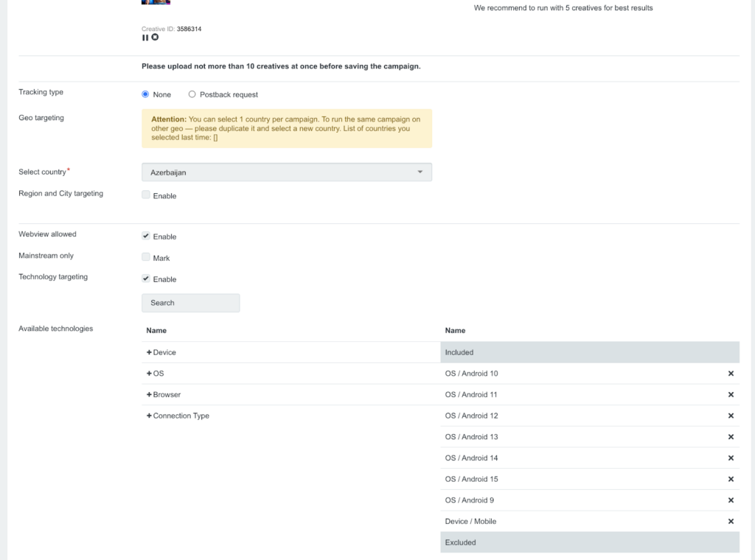Screen dimensions: 755x560
Task: Remove OS / Android 12 from included technologies
Action: [x=731, y=416]
